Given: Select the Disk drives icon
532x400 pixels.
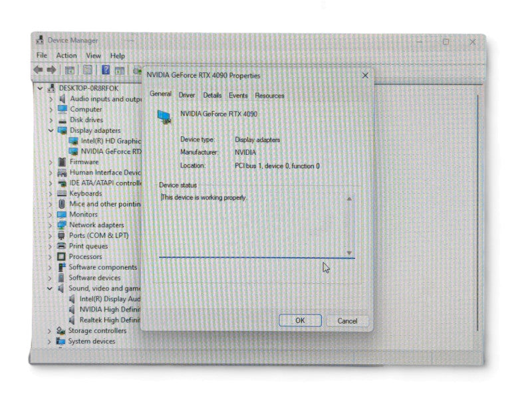Looking at the screenshot, I should (x=62, y=120).
